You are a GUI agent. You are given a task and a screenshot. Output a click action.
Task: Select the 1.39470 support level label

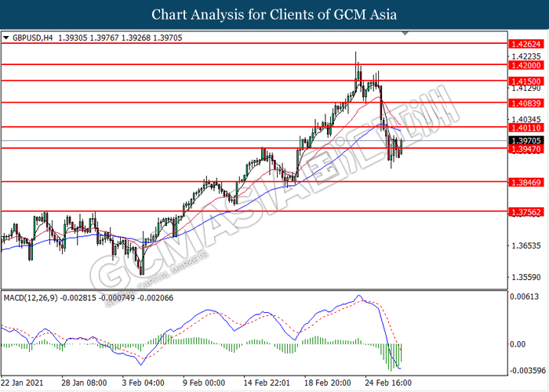point(526,150)
